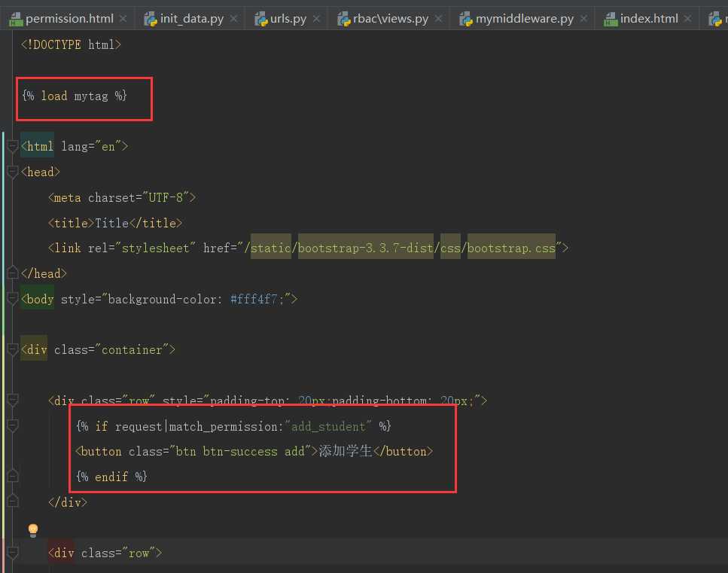This screenshot has width=728, height=573.
Task: Collapse the <html lang="en"> fold marker
Action: click(x=13, y=146)
